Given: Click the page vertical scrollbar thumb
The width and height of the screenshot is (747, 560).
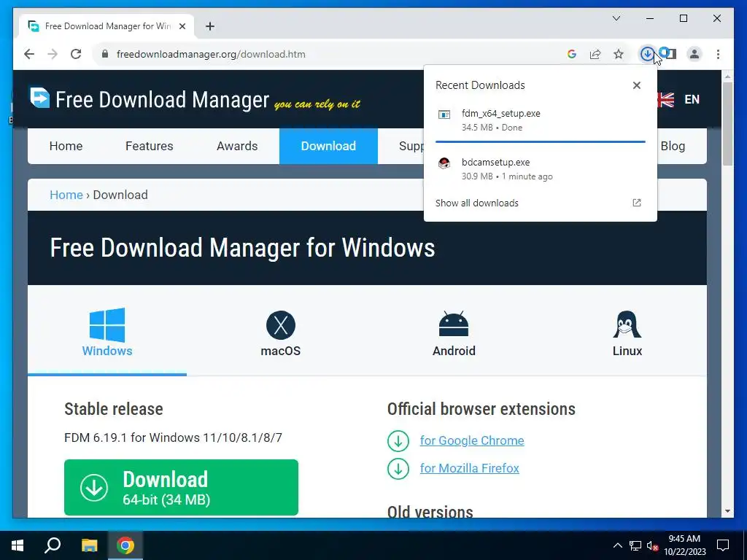Looking at the screenshot, I should click(x=727, y=124).
